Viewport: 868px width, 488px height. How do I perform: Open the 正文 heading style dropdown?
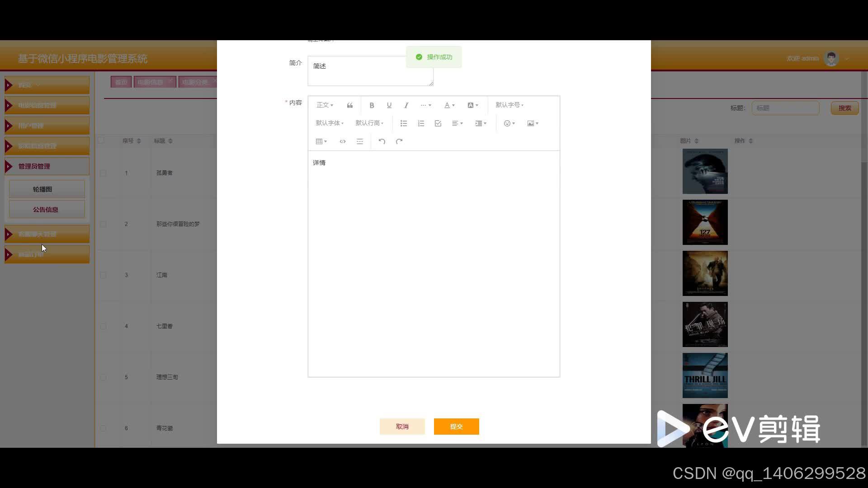325,105
